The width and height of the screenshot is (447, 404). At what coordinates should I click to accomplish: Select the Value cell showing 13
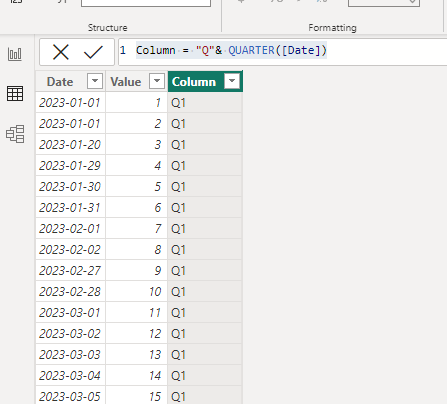coord(136,355)
